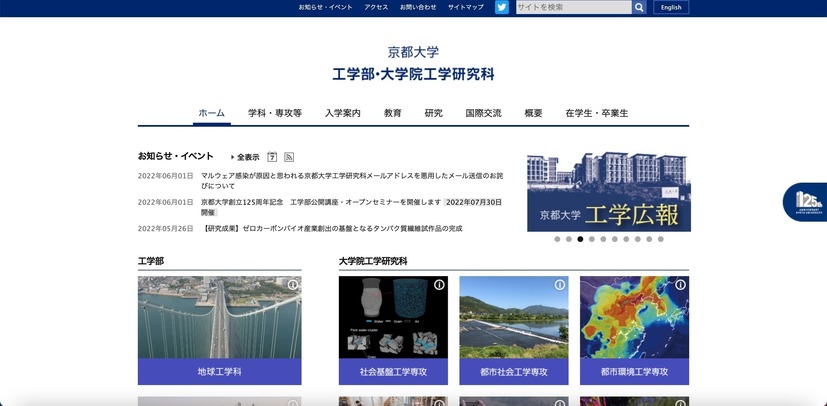Open the RSS feed icon

(x=289, y=157)
